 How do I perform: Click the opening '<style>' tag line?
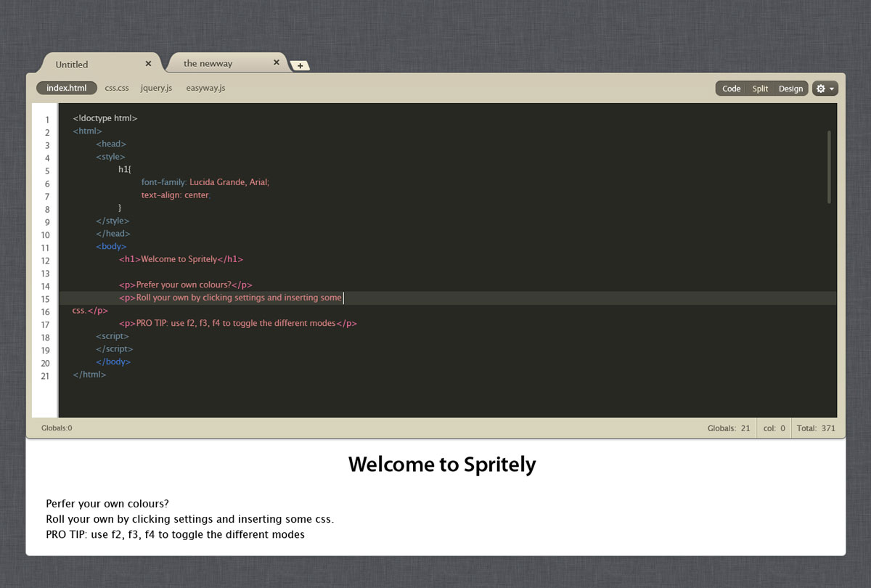click(x=110, y=156)
